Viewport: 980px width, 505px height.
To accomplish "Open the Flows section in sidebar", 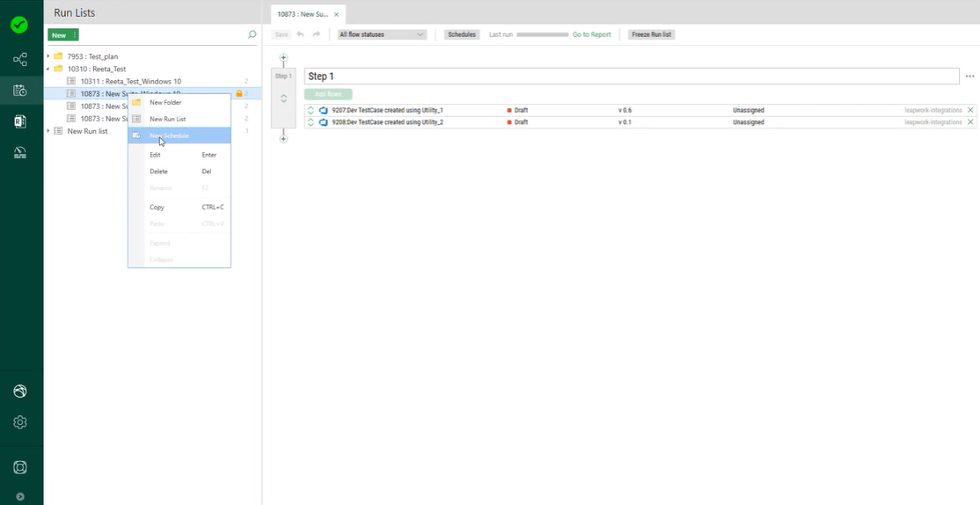I will click(x=19, y=60).
